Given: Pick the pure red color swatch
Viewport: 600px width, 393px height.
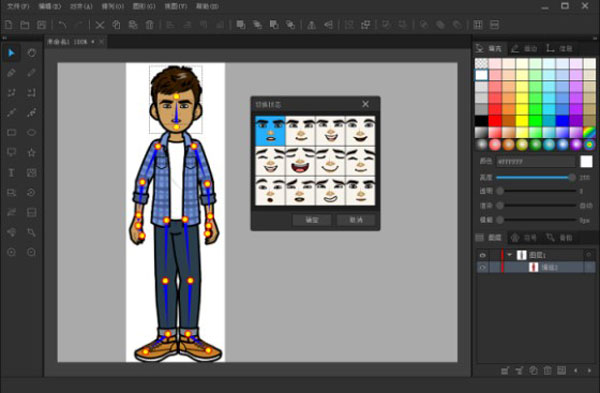Looking at the screenshot, I should 495,121.
